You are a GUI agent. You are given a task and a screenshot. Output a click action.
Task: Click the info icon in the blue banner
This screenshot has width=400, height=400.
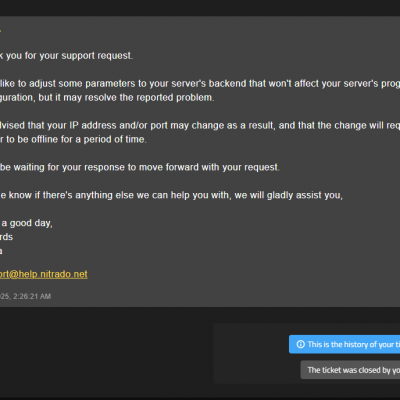point(301,344)
